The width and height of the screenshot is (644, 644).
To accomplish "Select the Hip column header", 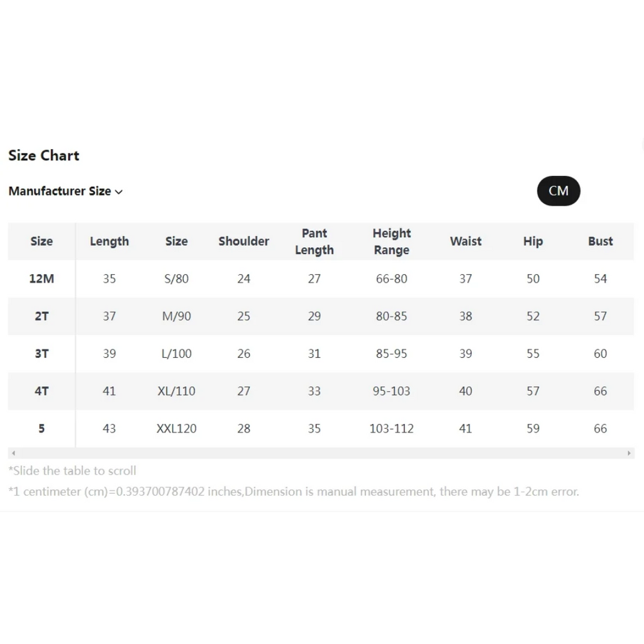I will (533, 241).
